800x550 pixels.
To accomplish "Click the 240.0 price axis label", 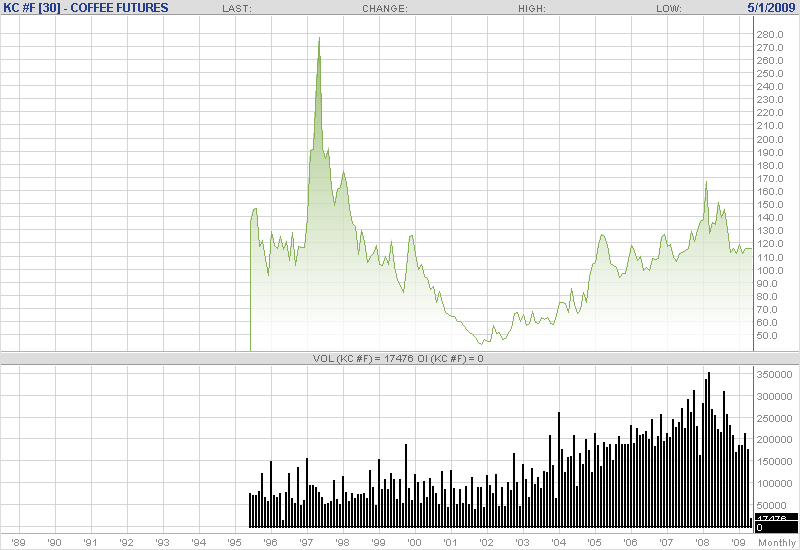I will click(x=769, y=87).
